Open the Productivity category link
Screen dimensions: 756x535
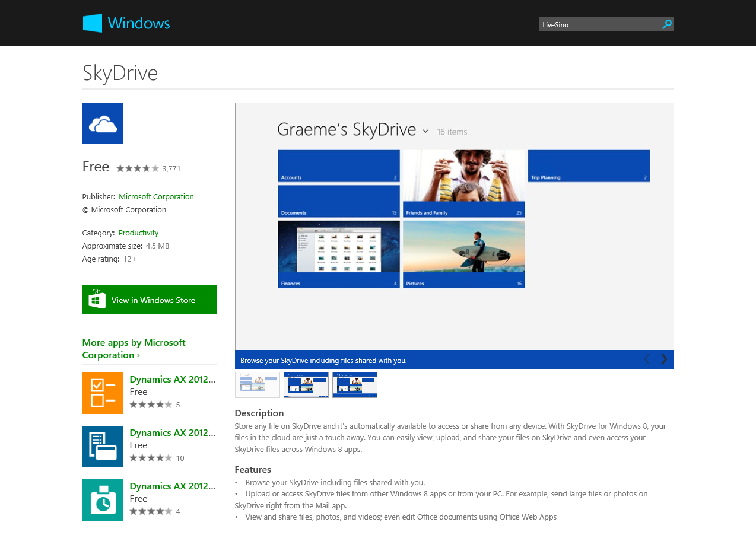point(138,233)
